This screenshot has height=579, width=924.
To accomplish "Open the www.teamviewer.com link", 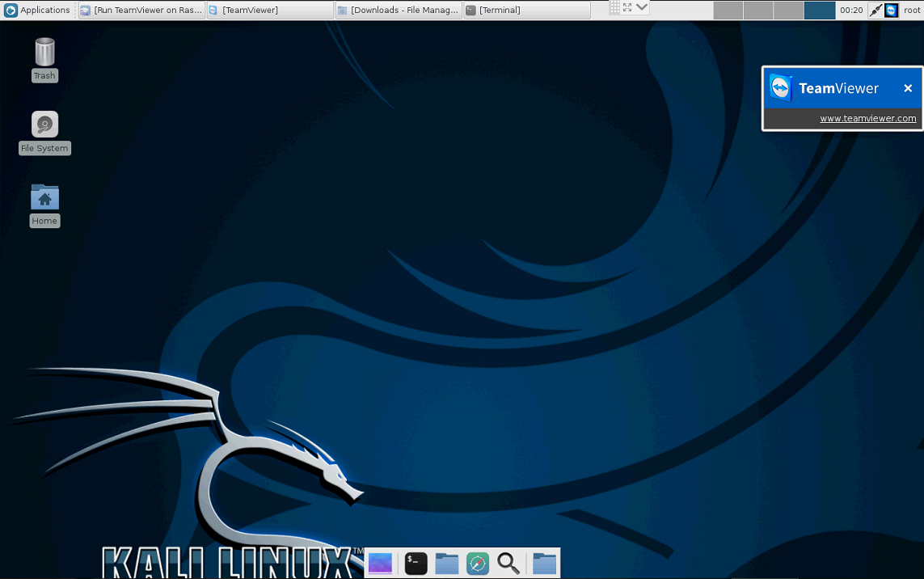I will tap(868, 119).
